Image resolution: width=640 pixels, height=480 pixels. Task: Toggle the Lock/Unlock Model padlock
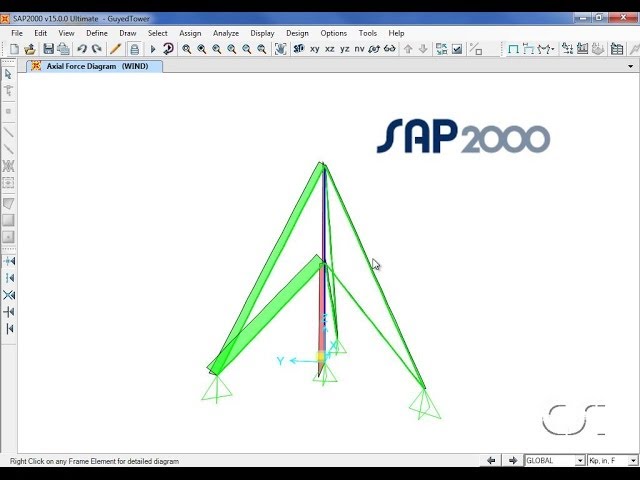[134, 49]
